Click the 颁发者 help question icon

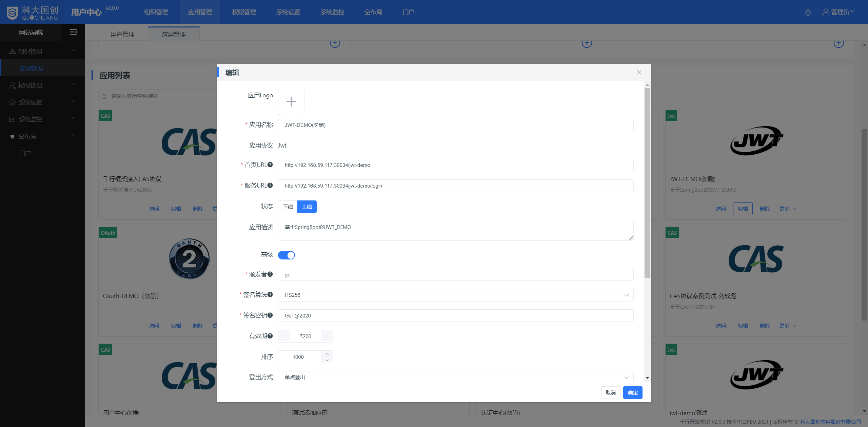pos(270,274)
